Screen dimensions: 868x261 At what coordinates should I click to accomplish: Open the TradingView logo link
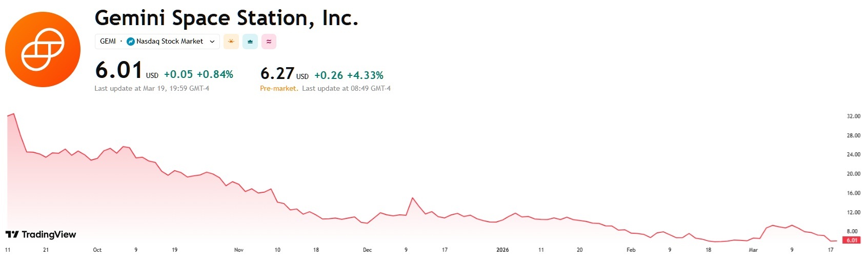[41, 234]
